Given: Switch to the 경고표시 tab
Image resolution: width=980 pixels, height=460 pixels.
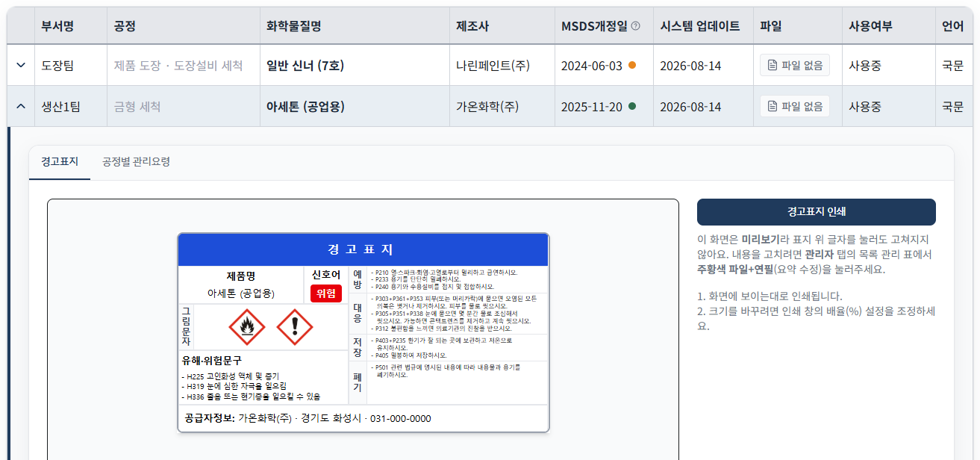Looking at the screenshot, I should 60,161.
